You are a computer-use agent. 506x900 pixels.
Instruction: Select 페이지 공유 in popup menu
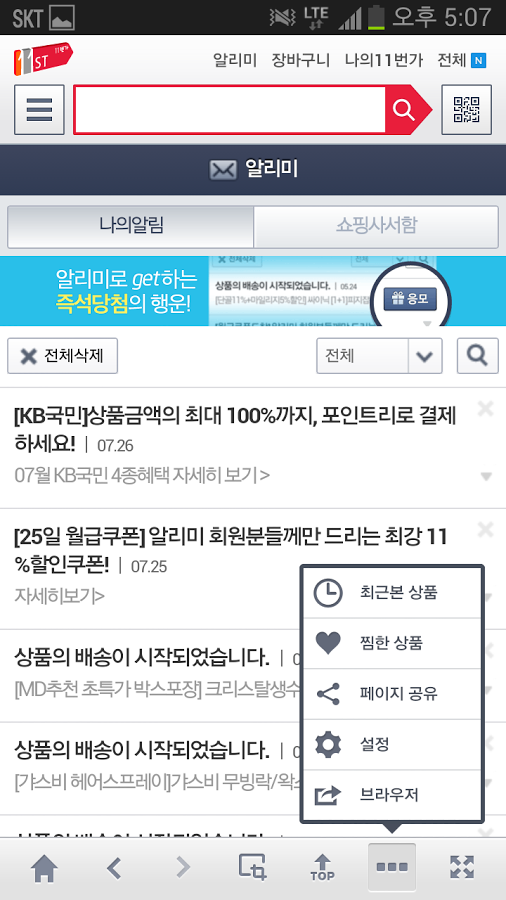(x=392, y=693)
